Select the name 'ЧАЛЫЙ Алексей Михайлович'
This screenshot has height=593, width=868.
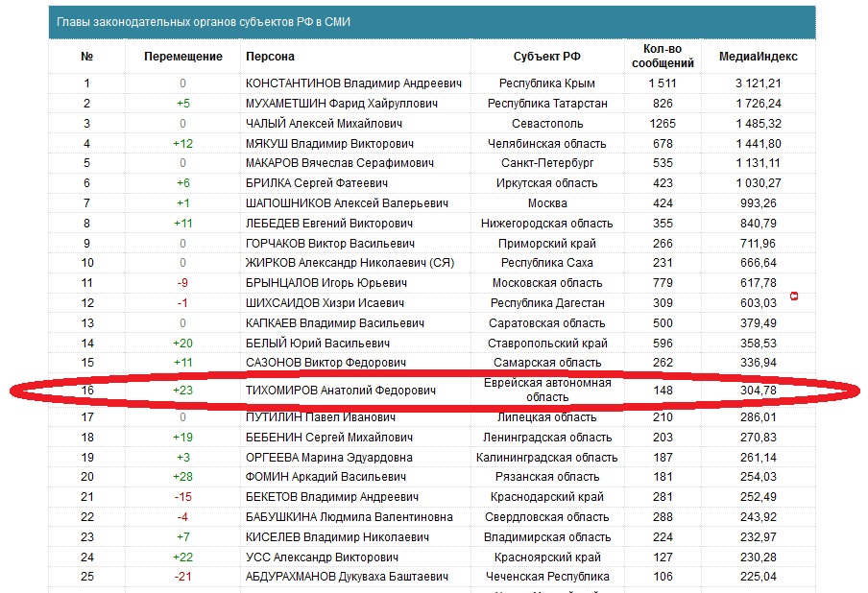point(324,124)
